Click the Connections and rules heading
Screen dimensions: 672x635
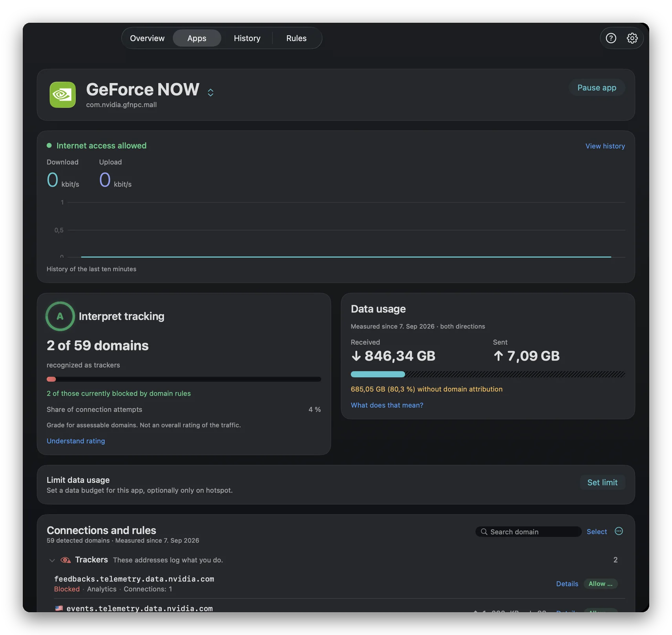tap(101, 530)
